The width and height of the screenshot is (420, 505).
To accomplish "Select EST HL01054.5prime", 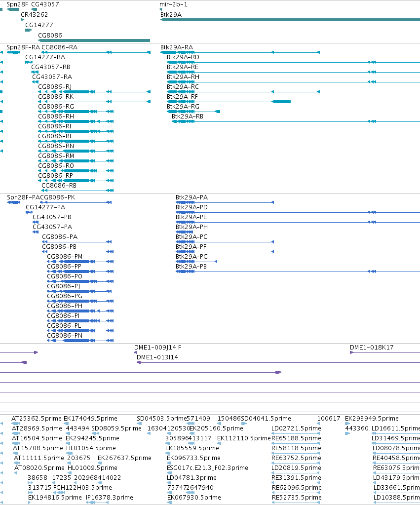I will pos(91,448).
